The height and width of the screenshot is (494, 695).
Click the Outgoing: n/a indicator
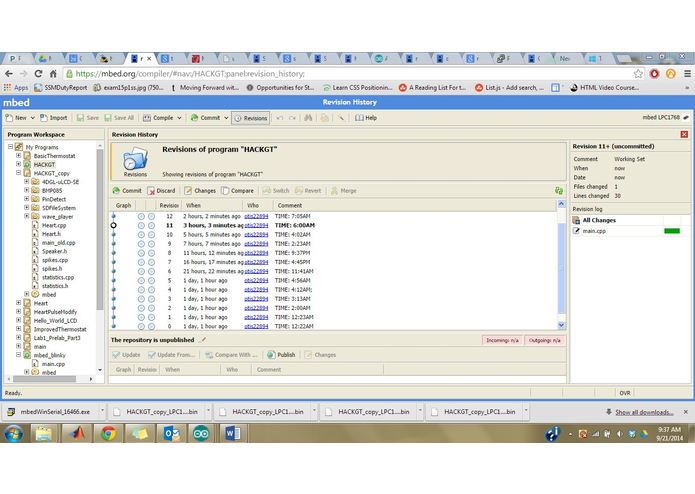tap(545, 340)
